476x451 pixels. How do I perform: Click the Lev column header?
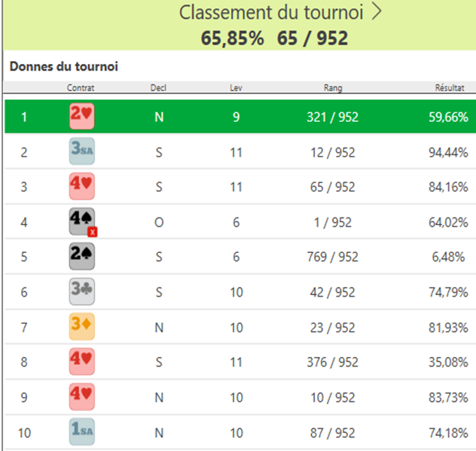pyautogui.click(x=236, y=87)
